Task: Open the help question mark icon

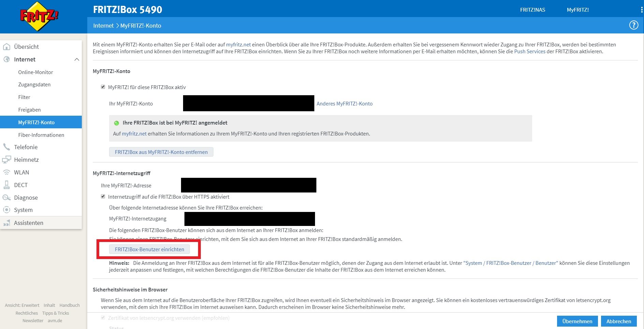Action: [x=633, y=25]
